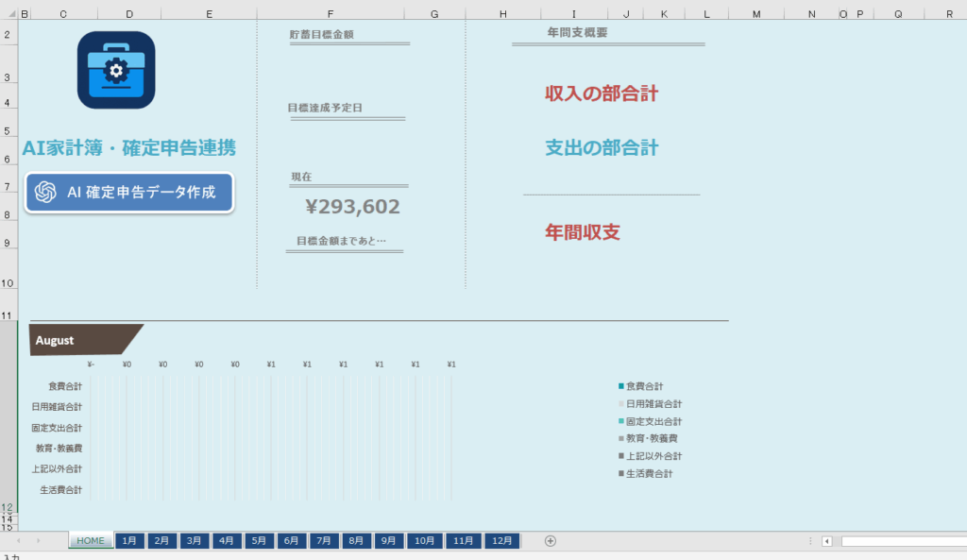Click the blue toolbox app icon
Screen dimensions: 967x560
point(116,70)
